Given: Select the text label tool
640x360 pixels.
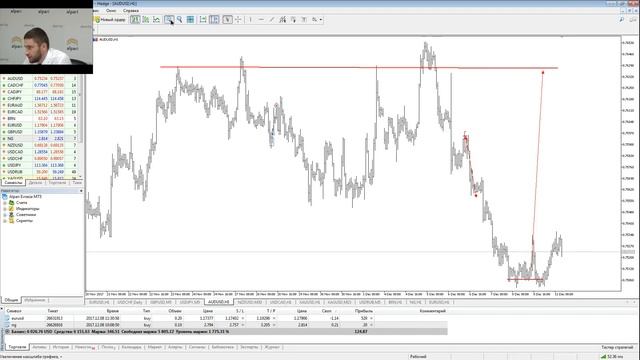Looking at the screenshot, I should click(304, 20).
